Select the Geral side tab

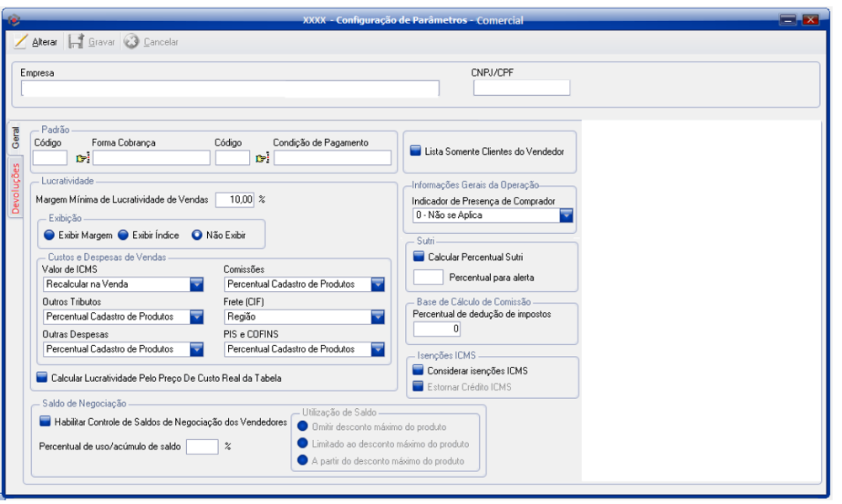15,140
